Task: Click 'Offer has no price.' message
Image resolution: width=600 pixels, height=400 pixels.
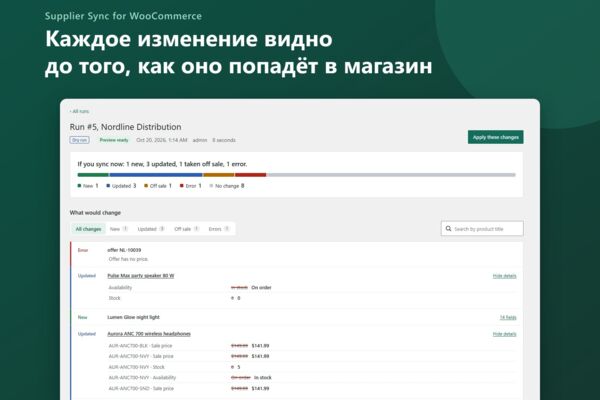Action: point(129,259)
